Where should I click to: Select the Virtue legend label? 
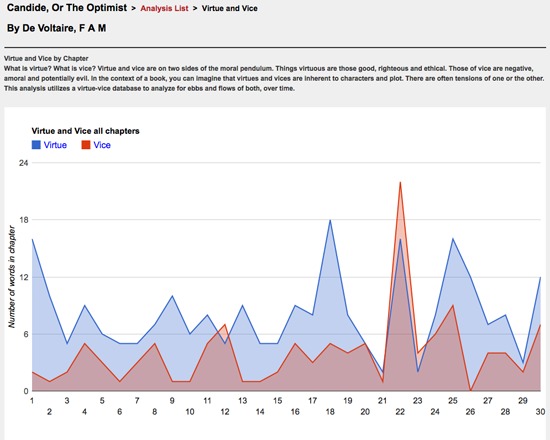coord(55,145)
